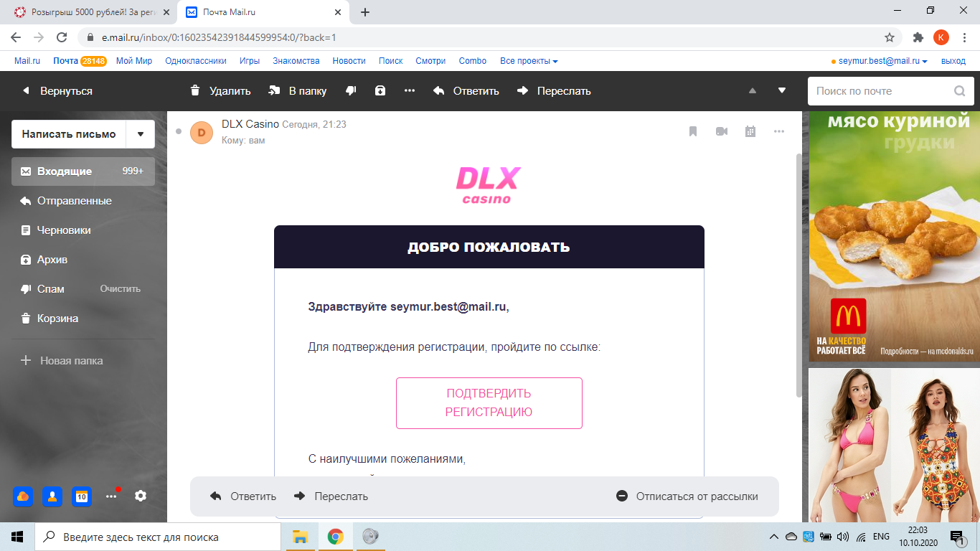This screenshot has height=551, width=980.
Task: Expand the Все проекты dropdown
Action: [529, 61]
